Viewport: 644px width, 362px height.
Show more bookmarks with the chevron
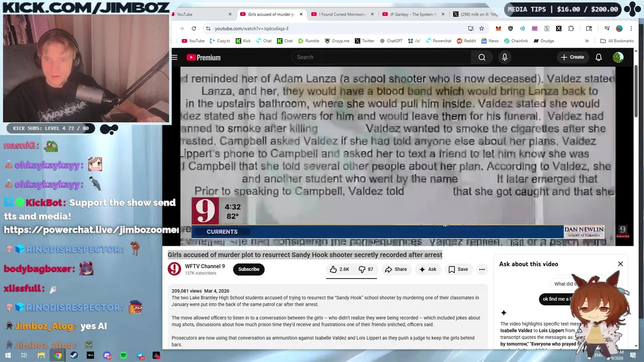coord(587,41)
